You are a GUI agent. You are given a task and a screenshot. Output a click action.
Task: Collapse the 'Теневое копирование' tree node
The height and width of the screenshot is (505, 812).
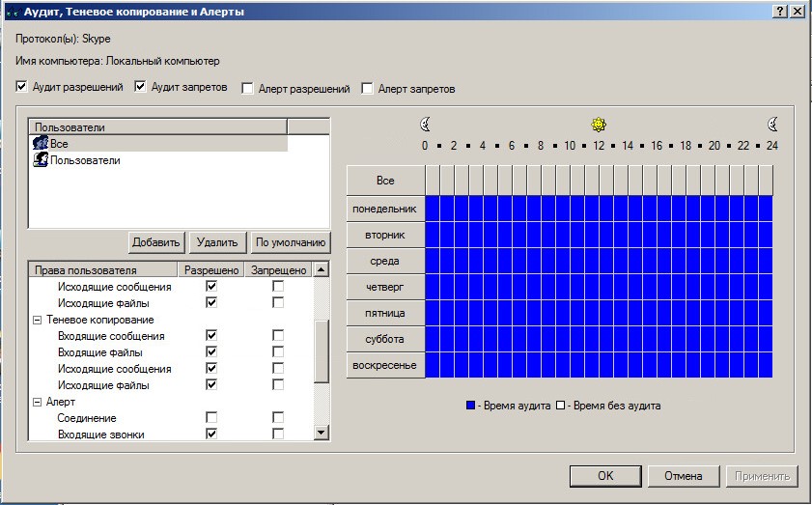tap(38, 321)
